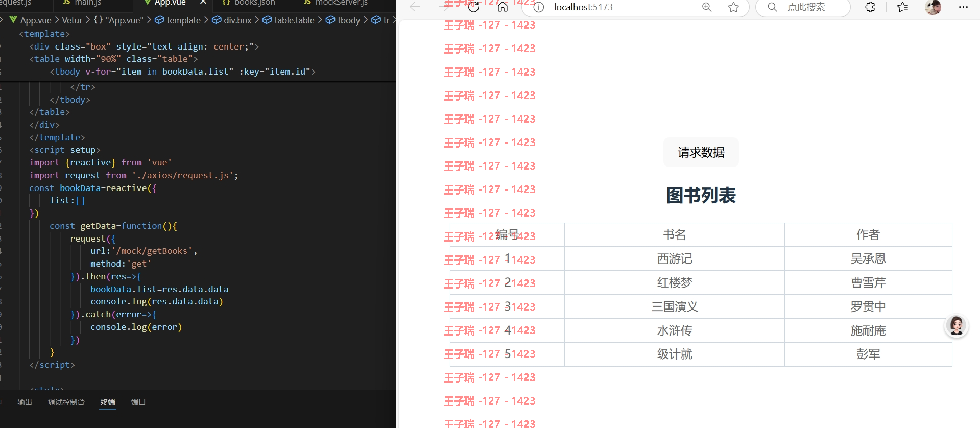Click the <script setup> tag line

[x=65, y=150]
